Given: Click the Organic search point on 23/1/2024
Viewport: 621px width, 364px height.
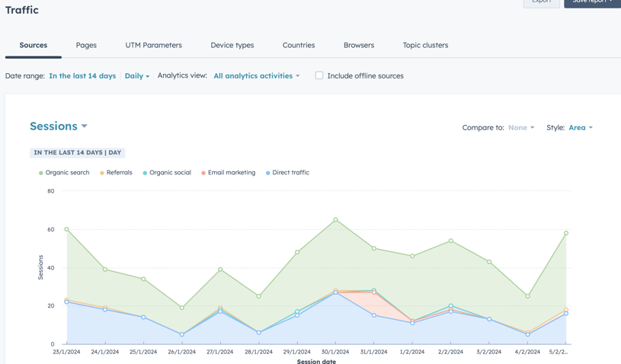Looking at the screenshot, I should click(x=66, y=229).
